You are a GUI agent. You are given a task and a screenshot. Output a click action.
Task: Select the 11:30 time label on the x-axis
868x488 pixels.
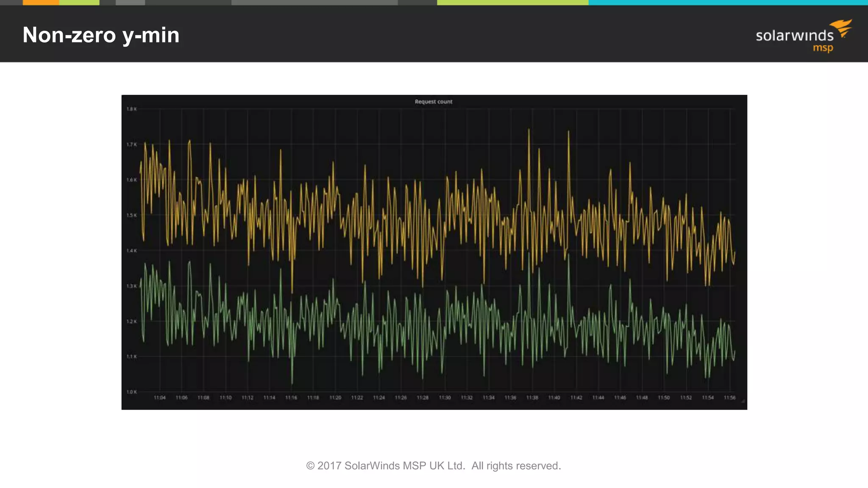[x=445, y=398]
